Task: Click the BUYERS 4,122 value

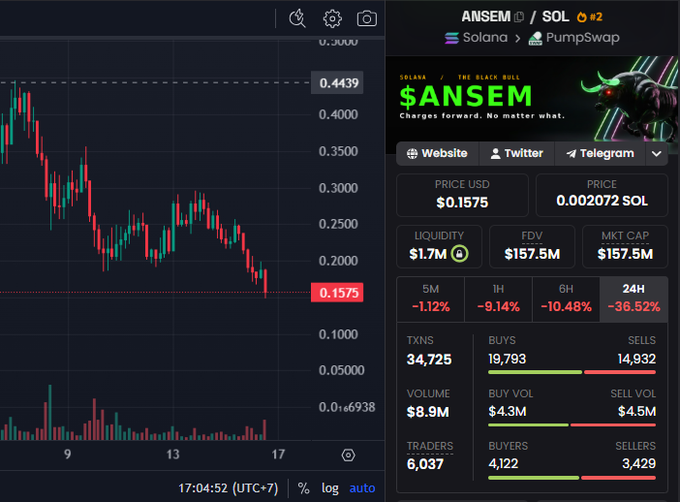Action: tap(503, 464)
